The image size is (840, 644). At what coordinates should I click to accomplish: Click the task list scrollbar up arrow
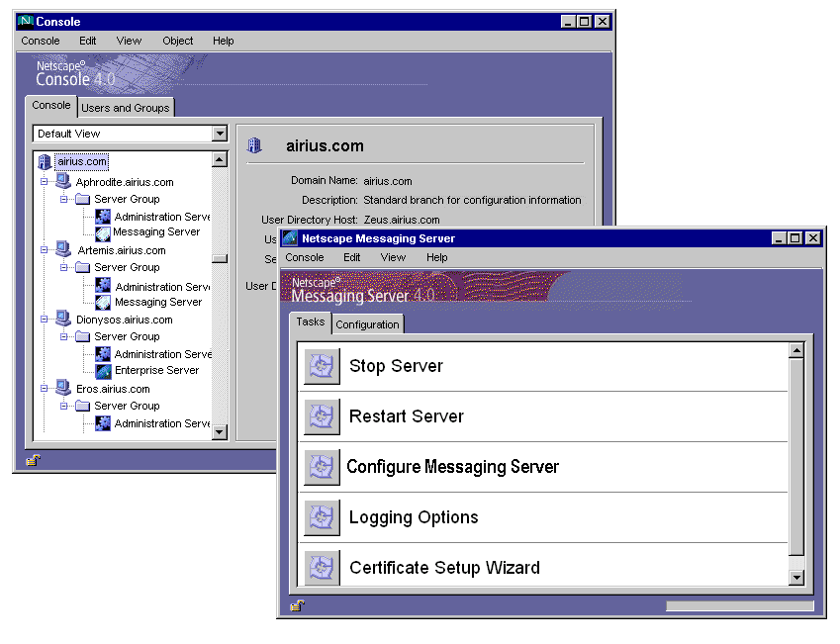pos(796,351)
